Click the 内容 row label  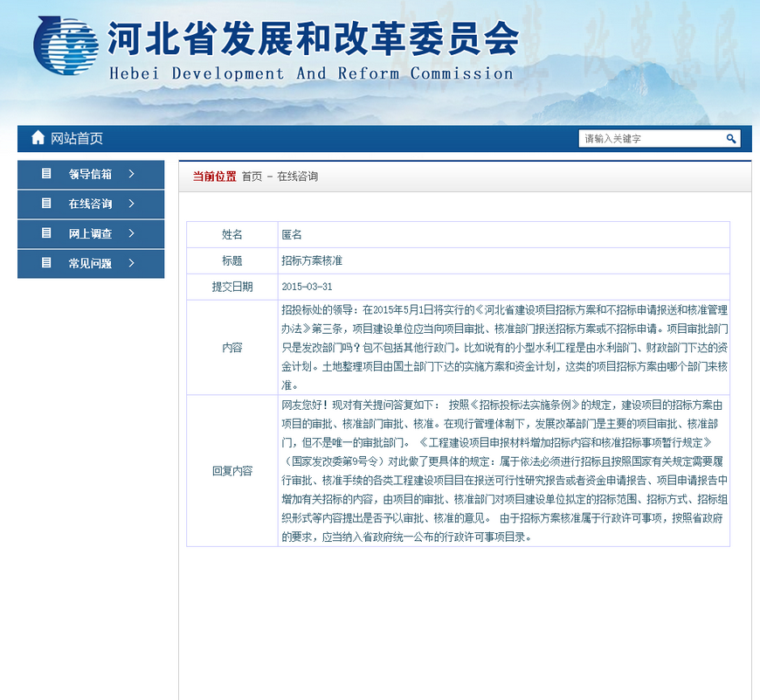click(232, 348)
